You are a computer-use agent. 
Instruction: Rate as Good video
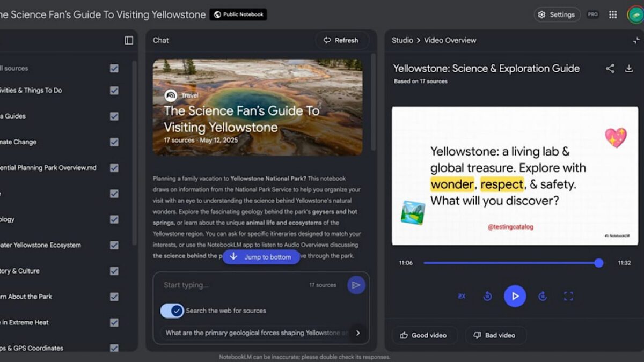pos(423,335)
